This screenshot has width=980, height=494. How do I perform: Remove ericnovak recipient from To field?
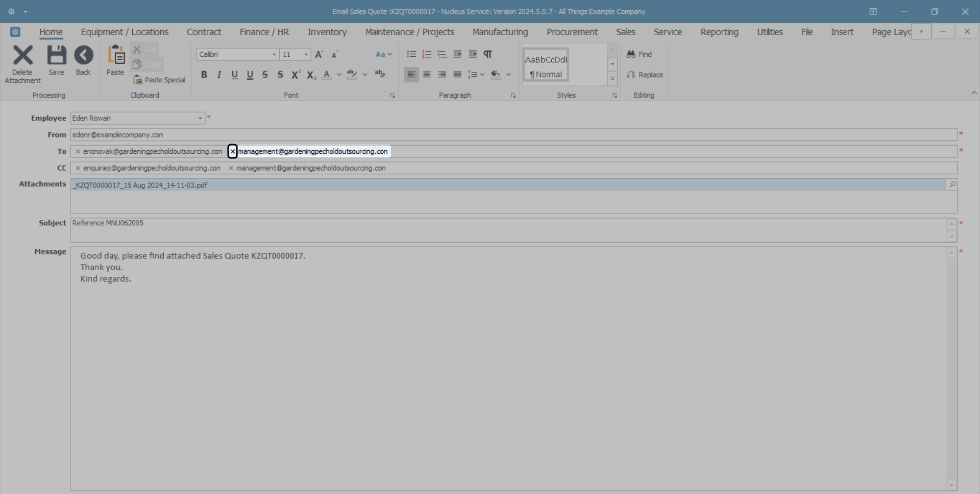tap(78, 151)
